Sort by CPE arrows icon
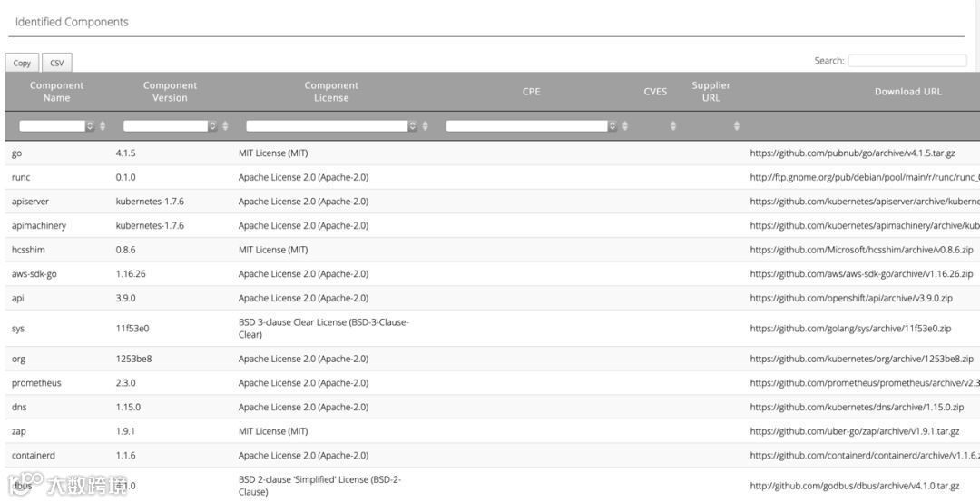The image size is (980, 503). coord(625,125)
